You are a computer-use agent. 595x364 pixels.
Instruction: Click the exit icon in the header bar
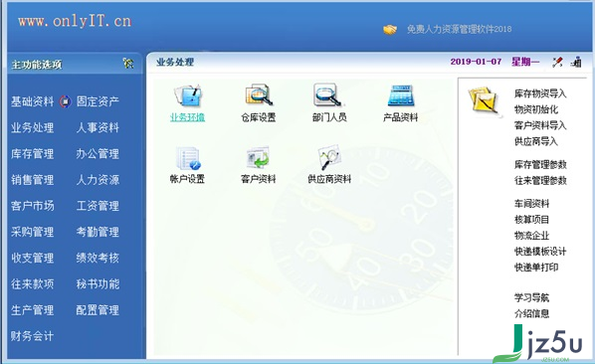(x=576, y=62)
